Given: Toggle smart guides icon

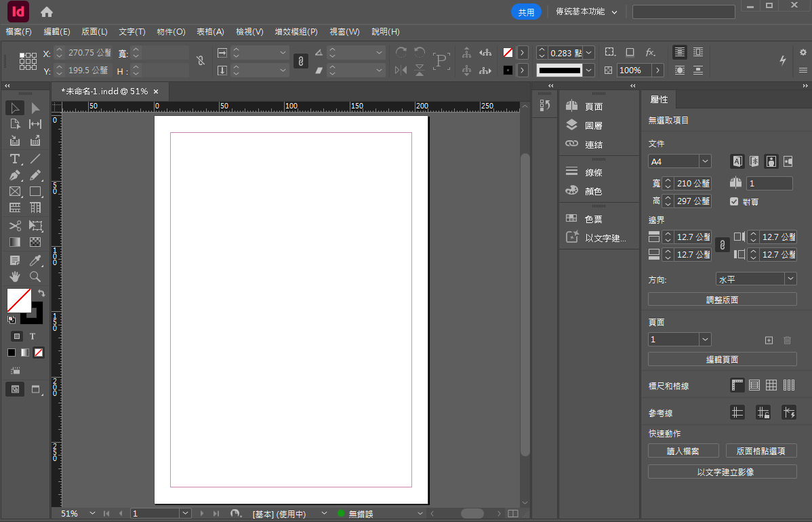Looking at the screenshot, I should point(789,412).
